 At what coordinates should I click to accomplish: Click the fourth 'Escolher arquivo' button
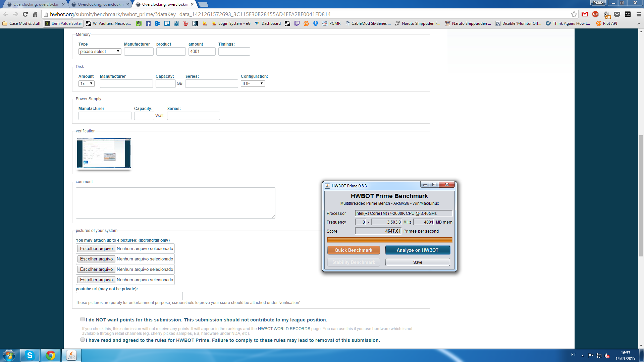click(96, 280)
